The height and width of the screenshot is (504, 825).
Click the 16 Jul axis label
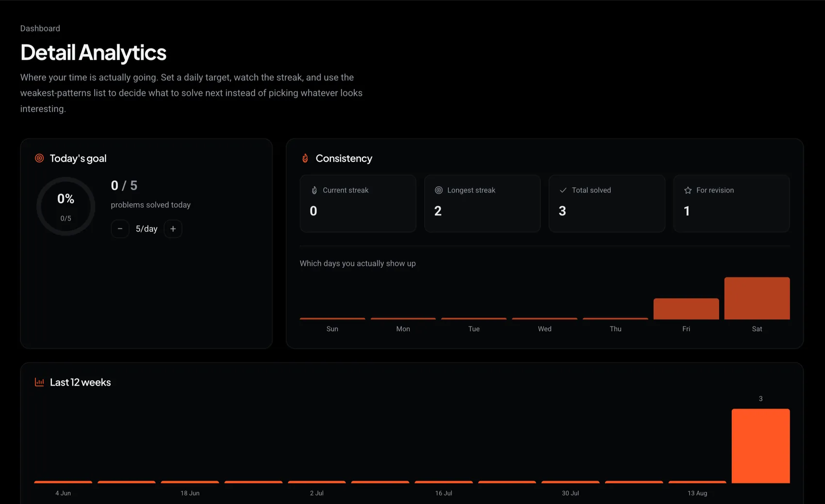[x=444, y=493]
